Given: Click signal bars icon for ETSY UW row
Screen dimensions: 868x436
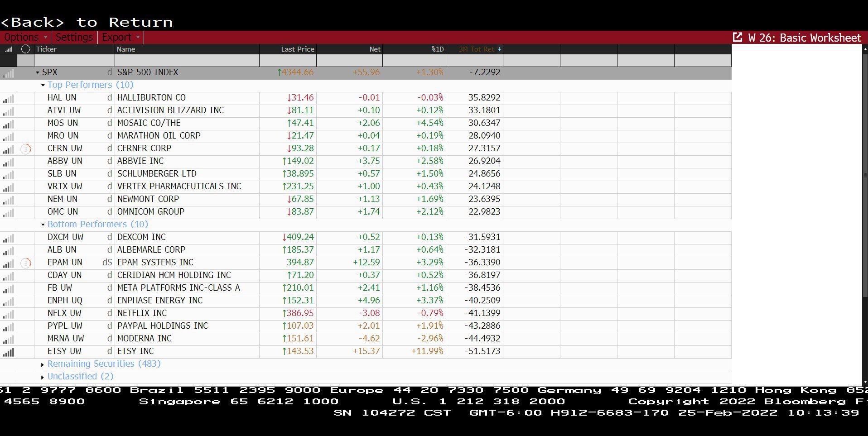Looking at the screenshot, I should (x=8, y=352).
